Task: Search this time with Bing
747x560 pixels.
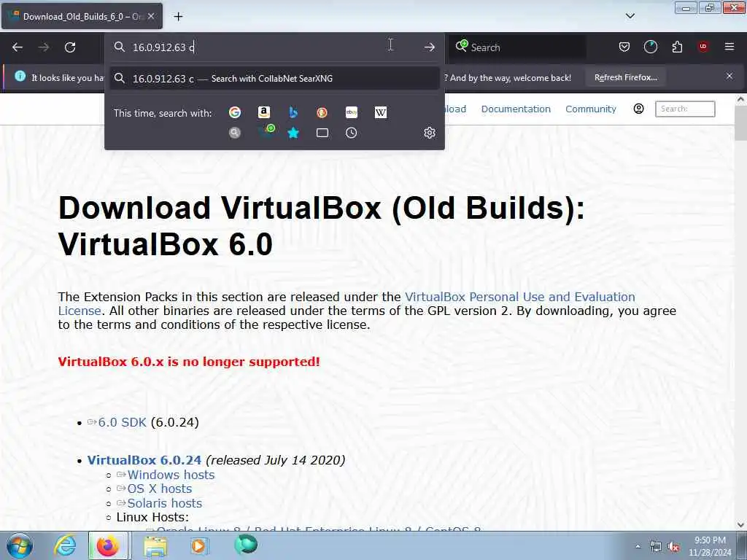Action: [293, 112]
